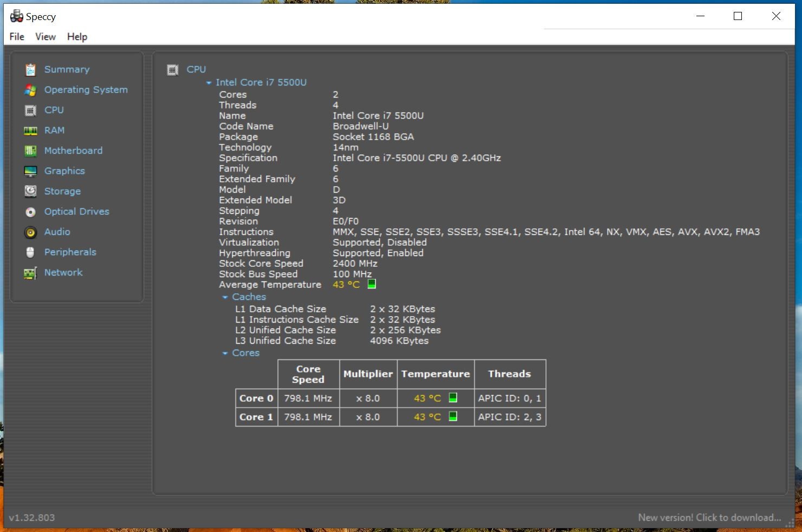Open the Optical Drives disc icon
This screenshot has height=532, width=802.
(x=30, y=212)
